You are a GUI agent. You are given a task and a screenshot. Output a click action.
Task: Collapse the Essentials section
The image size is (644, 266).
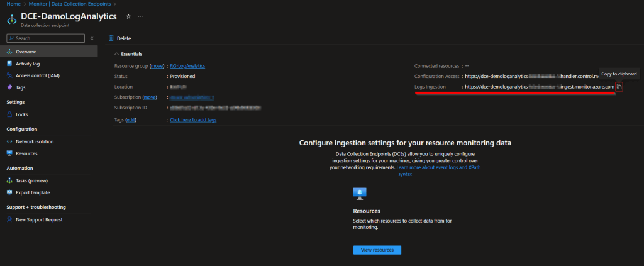(x=116, y=54)
